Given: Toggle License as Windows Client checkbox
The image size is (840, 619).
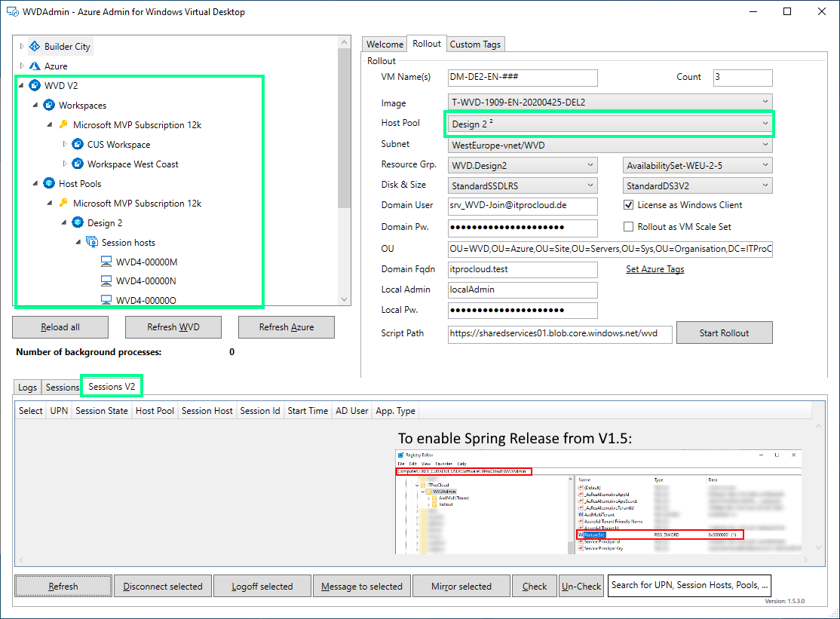Looking at the screenshot, I should tap(628, 205).
